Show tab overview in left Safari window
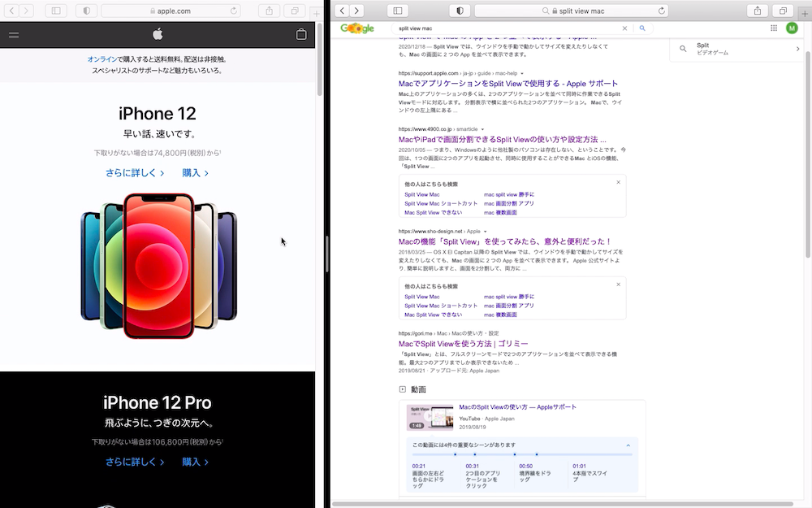This screenshot has width=812, height=508. click(x=294, y=11)
